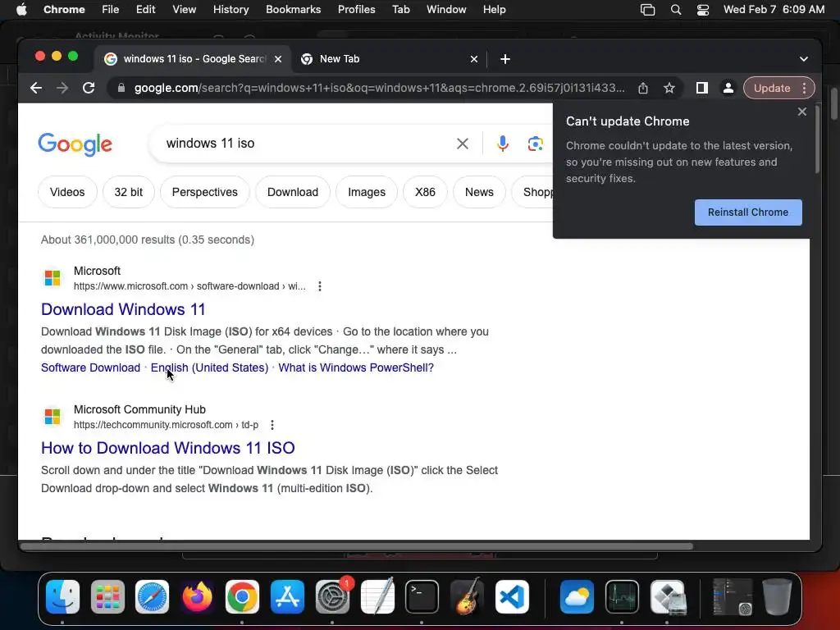The height and width of the screenshot is (630, 840).
Task: Open the Trash from the Dock
Action: click(x=777, y=596)
